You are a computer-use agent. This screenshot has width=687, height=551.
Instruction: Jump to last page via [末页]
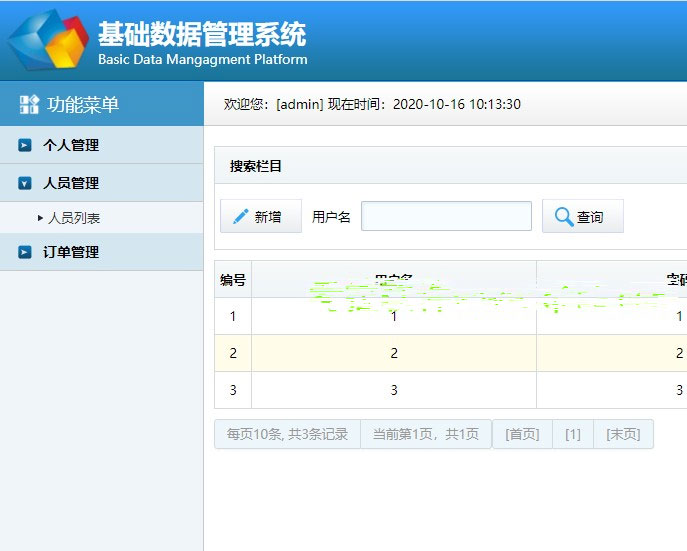[x=623, y=434]
